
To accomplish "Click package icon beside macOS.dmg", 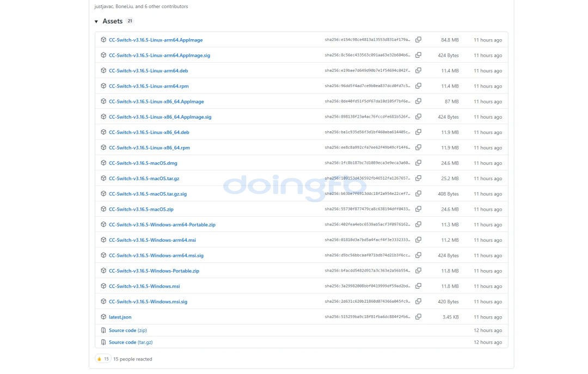I will point(103,162).
